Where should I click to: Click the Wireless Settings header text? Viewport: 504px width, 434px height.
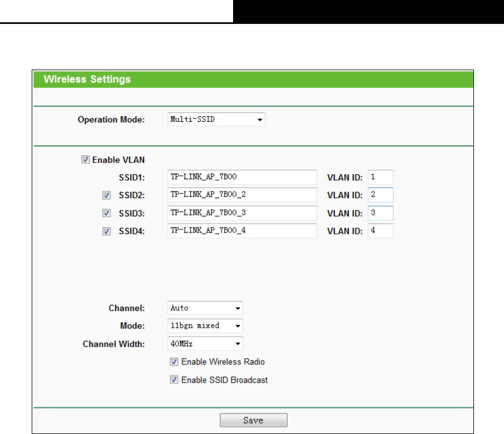pyautogui.click(x=87, y=79)
